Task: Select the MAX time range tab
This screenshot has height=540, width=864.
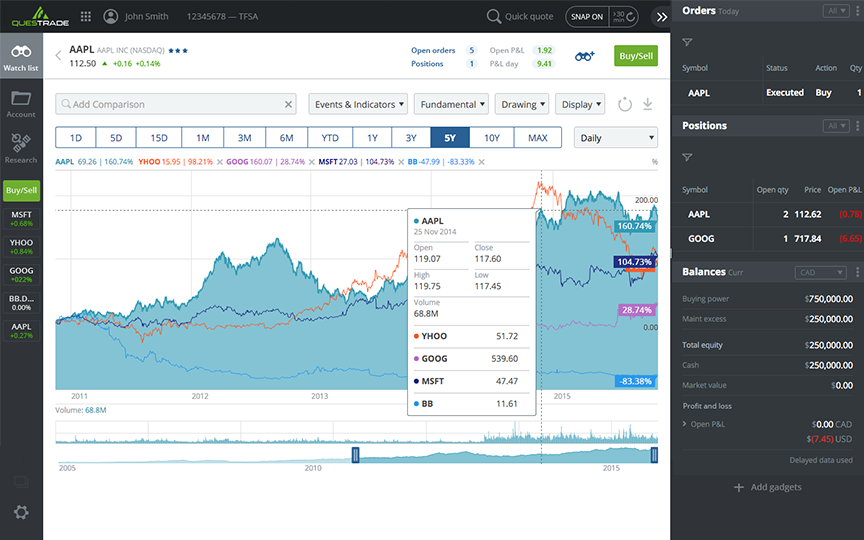Action: tap(538, 138)
